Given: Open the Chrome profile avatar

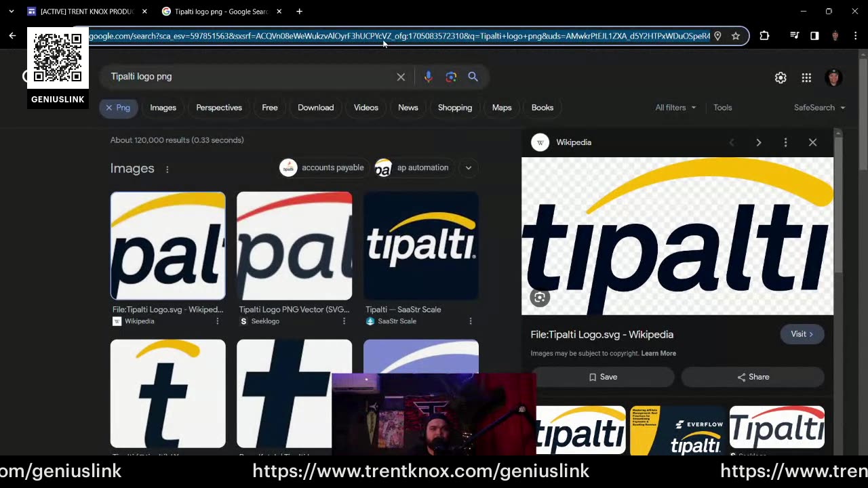Looking at the screenshot, I should tap(835, 36).
